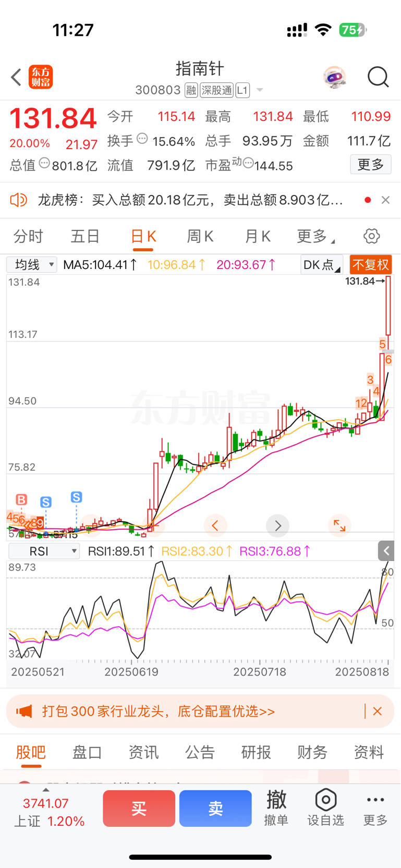Image resolution: width=401 pixels, height=868 pixels.
Task: Tap info icon next to 换手
Action: (x=142, y=139)
